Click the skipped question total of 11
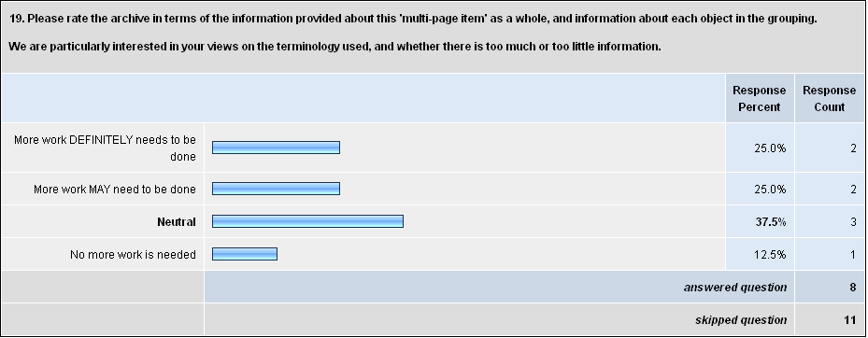Screen dimensions: 868x338 coord(851,319)
